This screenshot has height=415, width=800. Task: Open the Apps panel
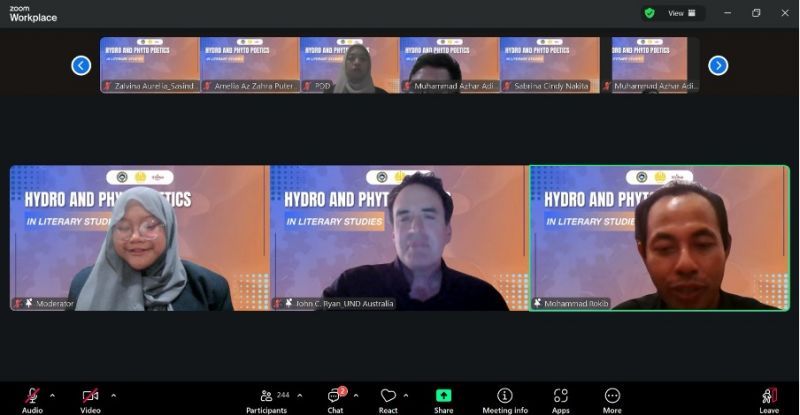click(561, 396)
